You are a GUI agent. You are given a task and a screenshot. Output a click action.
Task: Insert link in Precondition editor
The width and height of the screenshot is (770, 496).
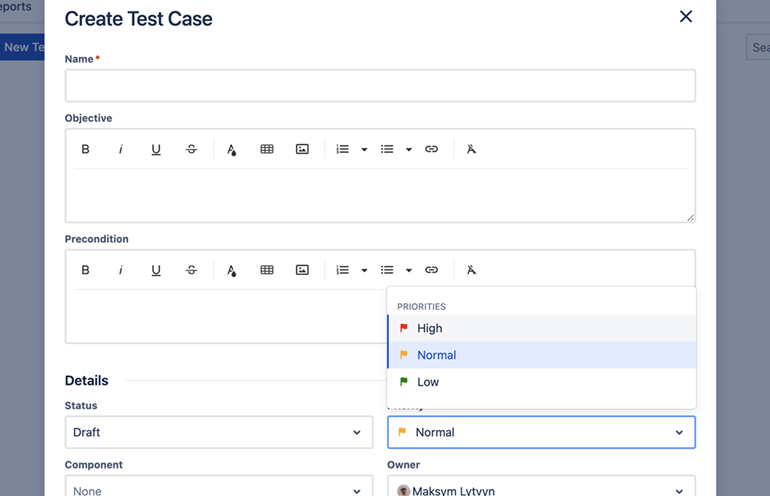(431, 270)
